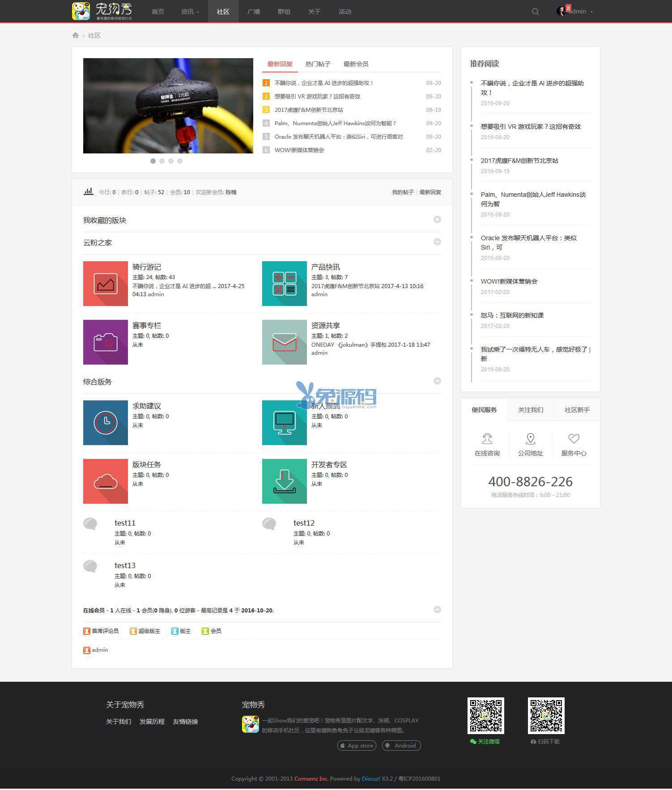Image resolution: width=672 pixels, height=790 pixels.
Task: Open WOW!新媒体营销会 in 推荐阅读
Action: [509, 281]
